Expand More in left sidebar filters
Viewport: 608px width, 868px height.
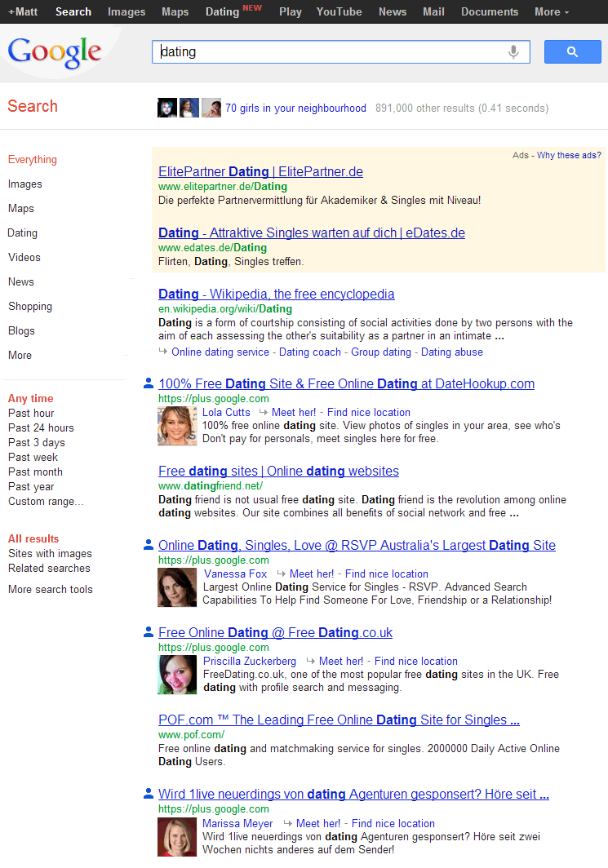click(20, 355)
